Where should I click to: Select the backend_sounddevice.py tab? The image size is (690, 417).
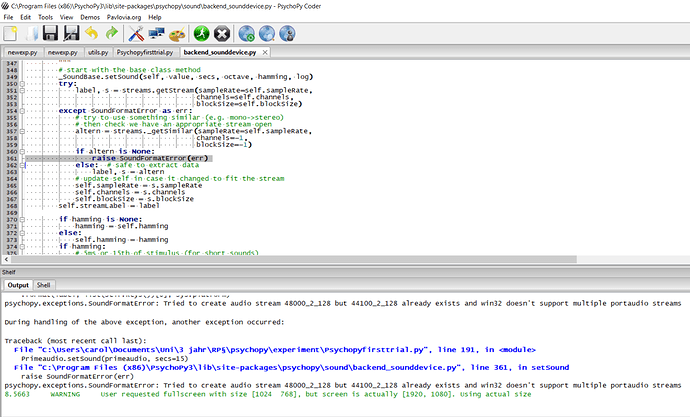(x=220, y=52)
